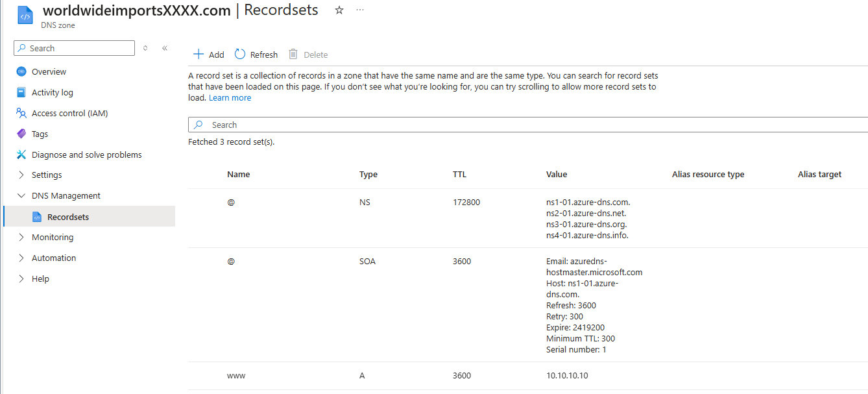
Task: Click the Alias resource type column header
Action: (708, 175)
